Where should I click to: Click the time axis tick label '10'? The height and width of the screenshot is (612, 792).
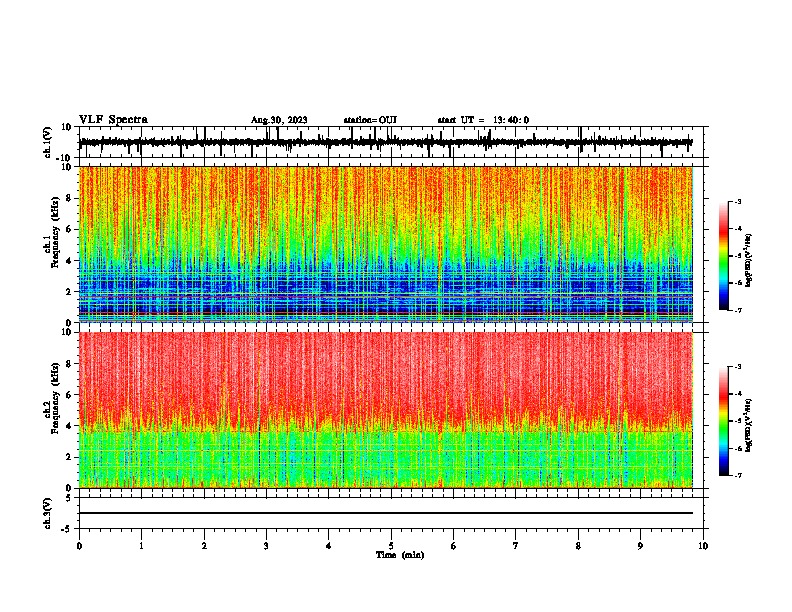coord(703,546)
